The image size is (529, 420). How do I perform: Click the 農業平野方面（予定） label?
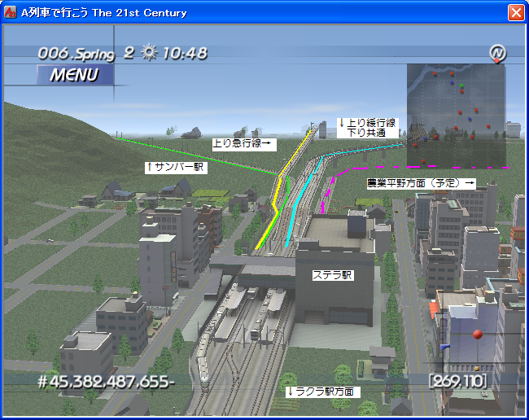pos(422,183)
